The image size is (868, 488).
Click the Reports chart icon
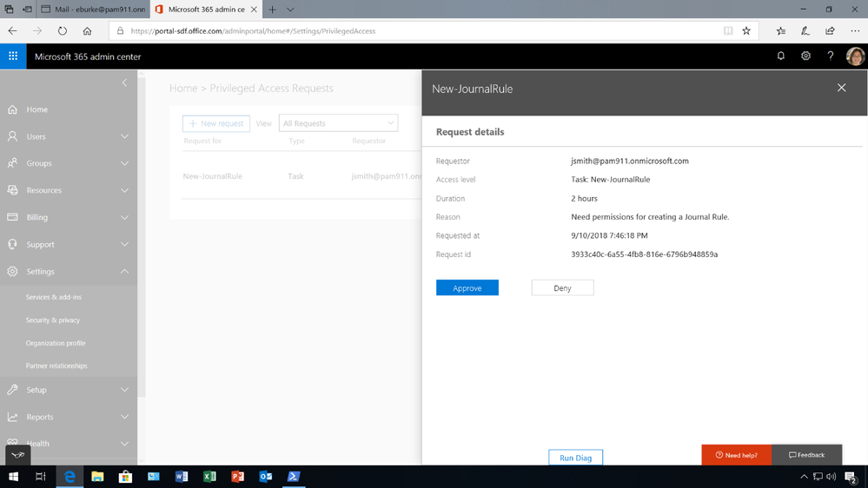[12, 417]
